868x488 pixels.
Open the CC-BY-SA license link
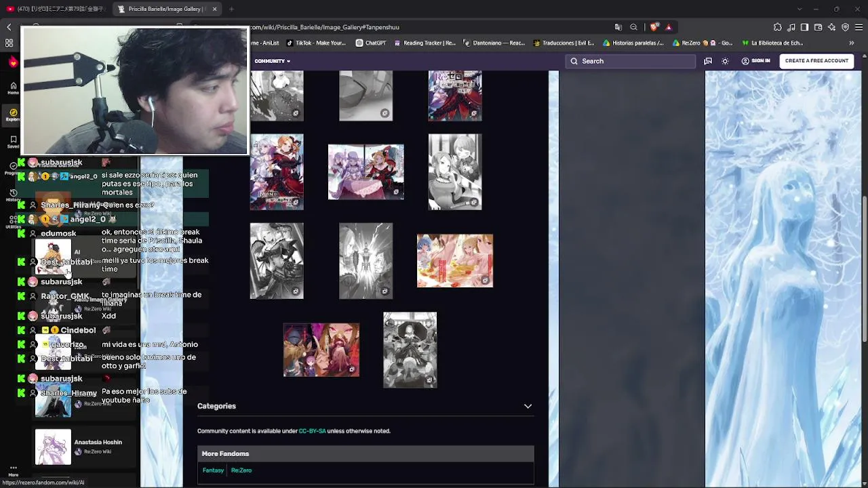[312, 431]
